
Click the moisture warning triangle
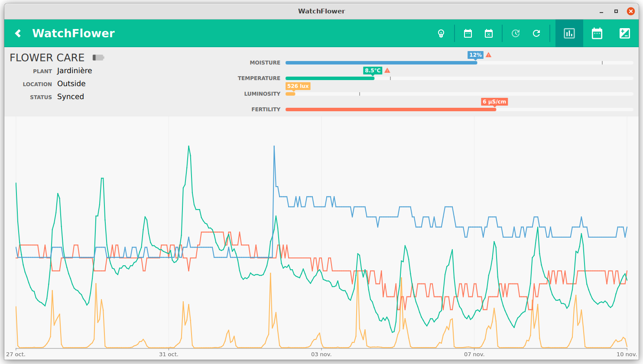(x=489, y=55)
